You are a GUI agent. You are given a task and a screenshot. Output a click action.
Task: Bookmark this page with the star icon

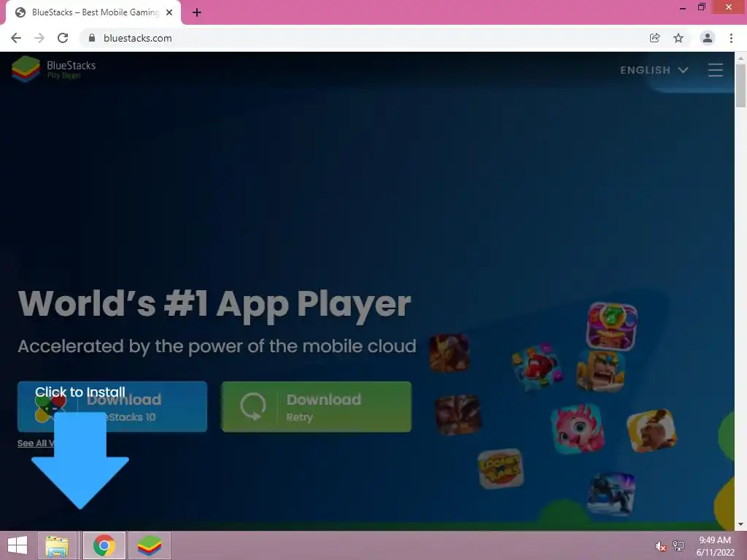tap(678, 38)
